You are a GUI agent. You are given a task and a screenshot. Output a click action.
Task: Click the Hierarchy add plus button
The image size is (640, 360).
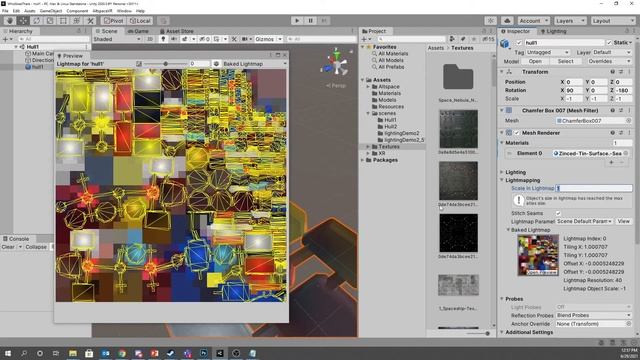point(5,39)
